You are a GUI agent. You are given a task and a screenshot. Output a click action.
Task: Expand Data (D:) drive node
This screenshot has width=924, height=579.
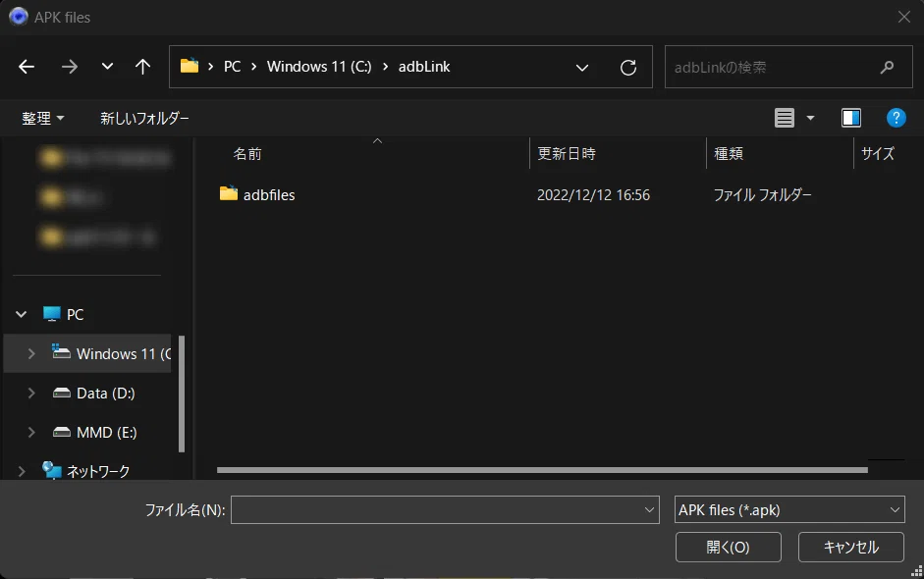pos(31,393)
